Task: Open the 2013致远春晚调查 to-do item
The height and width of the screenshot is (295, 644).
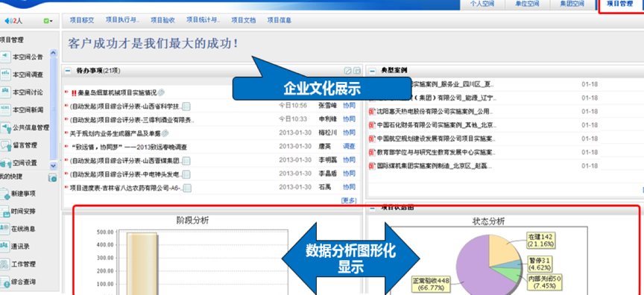Action: point(129,147)
